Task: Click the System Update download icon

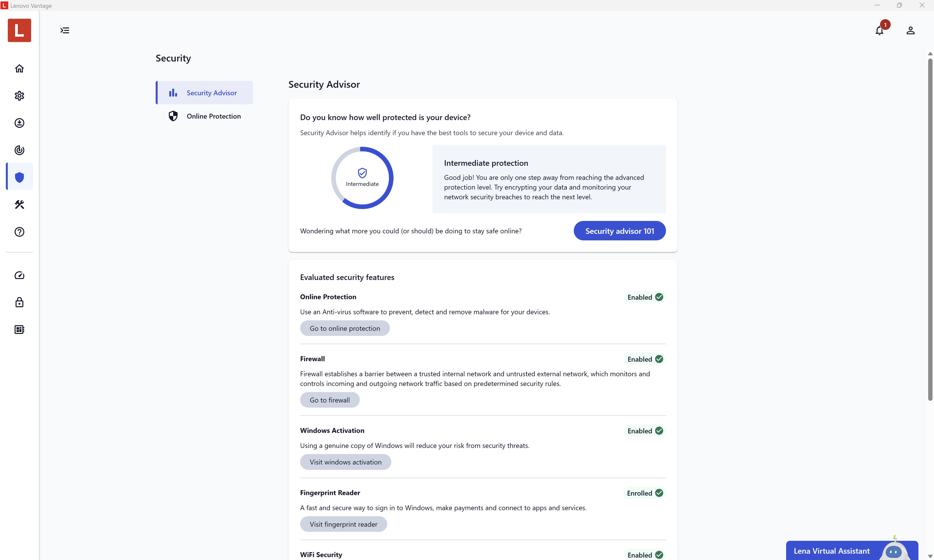Action: point(19,123)
